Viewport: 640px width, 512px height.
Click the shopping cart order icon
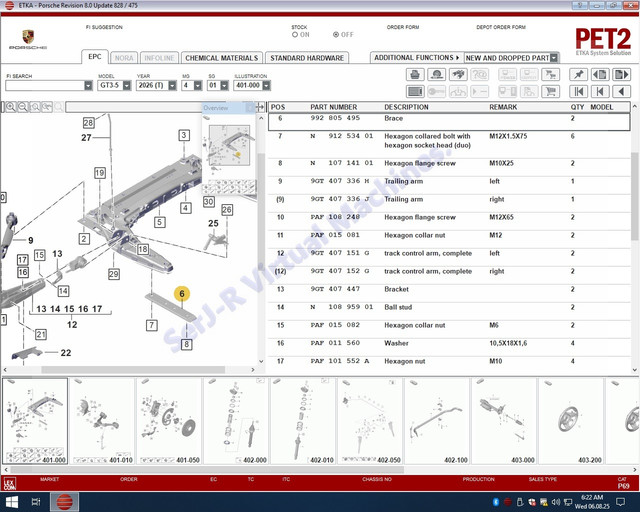tap(551, 91)
